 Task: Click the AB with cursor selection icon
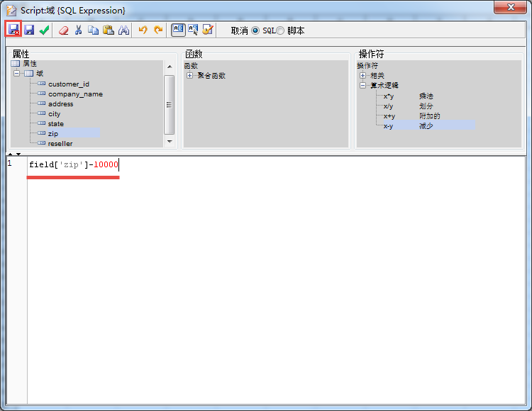193,30
